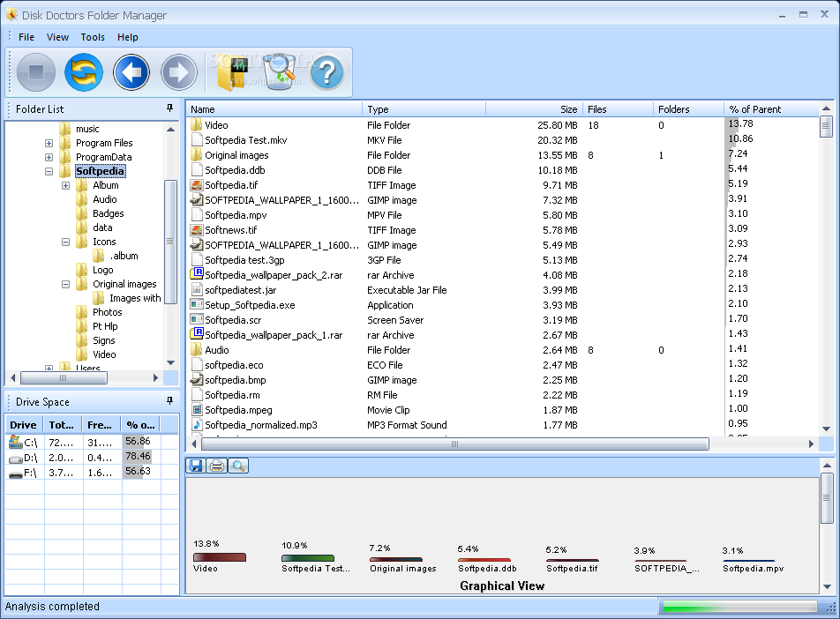Select the Badges folder in tree

coord(108,213)
